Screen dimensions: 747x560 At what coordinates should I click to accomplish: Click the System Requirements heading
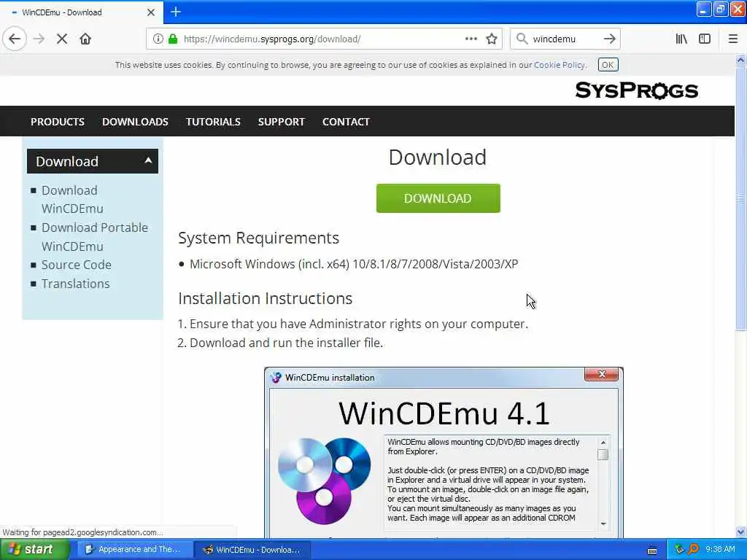coord(259,238)
